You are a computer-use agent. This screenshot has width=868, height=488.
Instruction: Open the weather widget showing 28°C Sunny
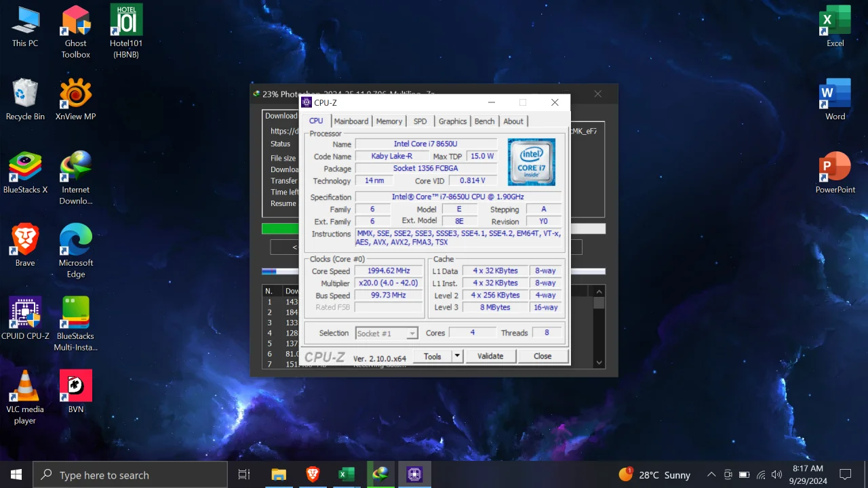(x=654, y=474)
